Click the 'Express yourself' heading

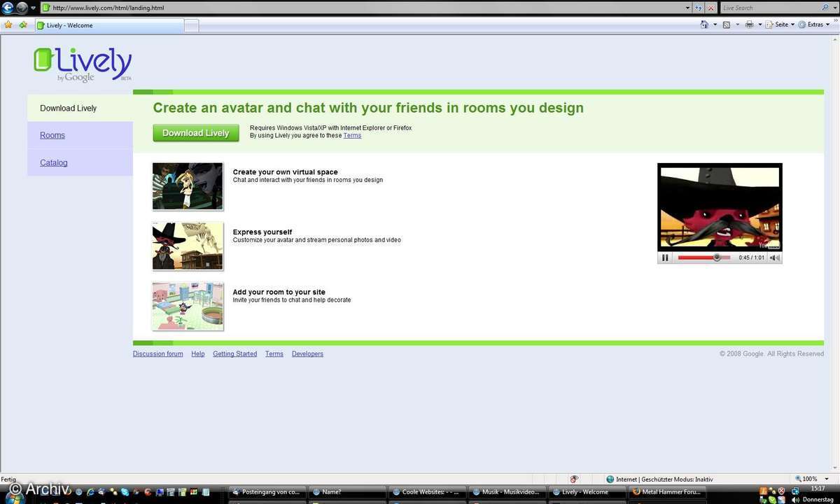click(262, 232)
